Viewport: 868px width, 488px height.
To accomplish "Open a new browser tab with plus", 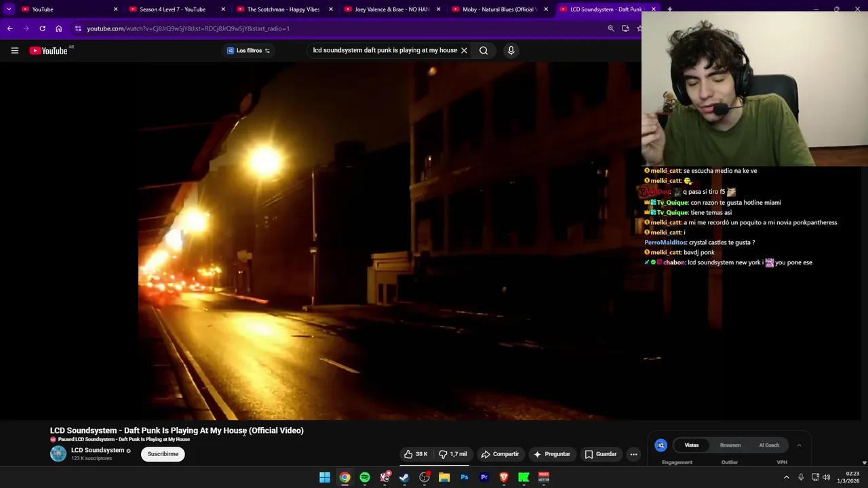I will tap(670, 9).
